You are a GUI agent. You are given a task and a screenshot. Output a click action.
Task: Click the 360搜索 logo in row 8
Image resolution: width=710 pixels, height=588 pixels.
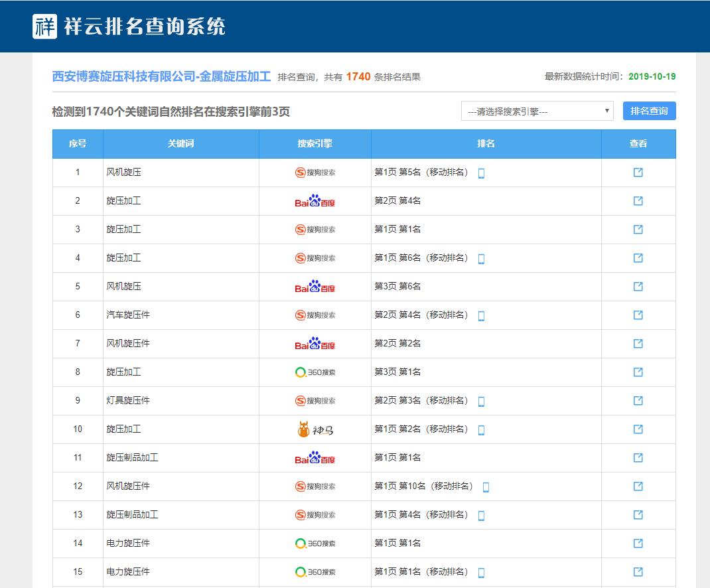(315, 372)
